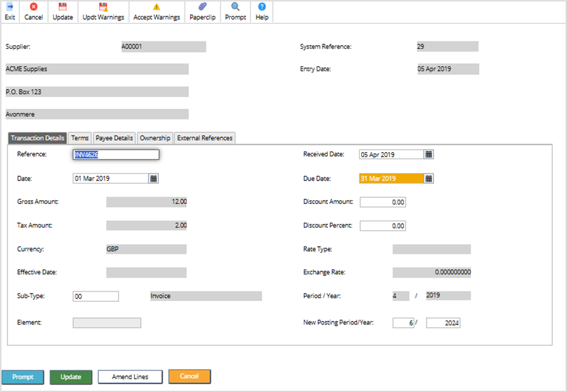This screenshot has height=392, width=567.
Task: Click System Reference value 29
Action: click(448, 46)
